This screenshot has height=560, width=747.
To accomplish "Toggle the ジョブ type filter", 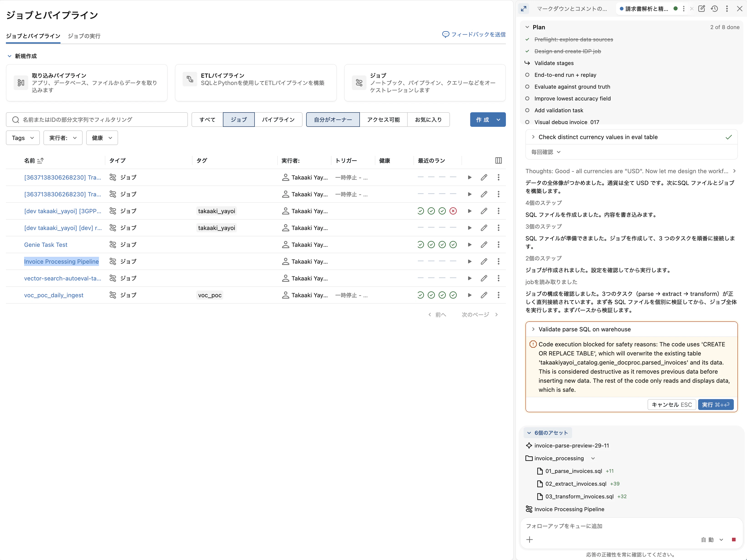I will coord(239,119).
